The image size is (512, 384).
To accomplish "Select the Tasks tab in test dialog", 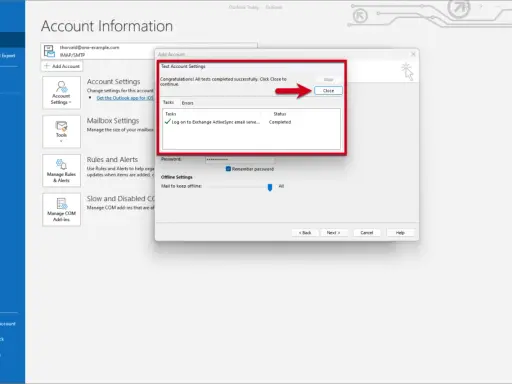I will [x=168, y=102].
